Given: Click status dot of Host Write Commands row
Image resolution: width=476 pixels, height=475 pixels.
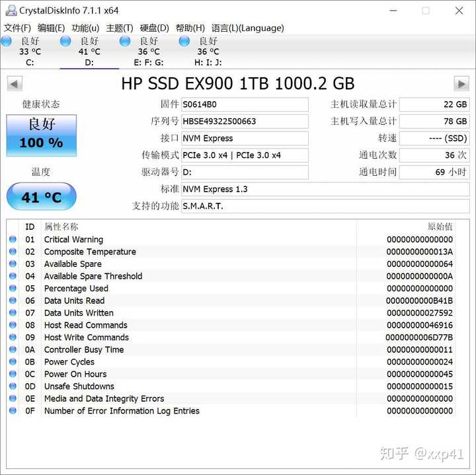Looking at the screenshot, I should point(13,338).
